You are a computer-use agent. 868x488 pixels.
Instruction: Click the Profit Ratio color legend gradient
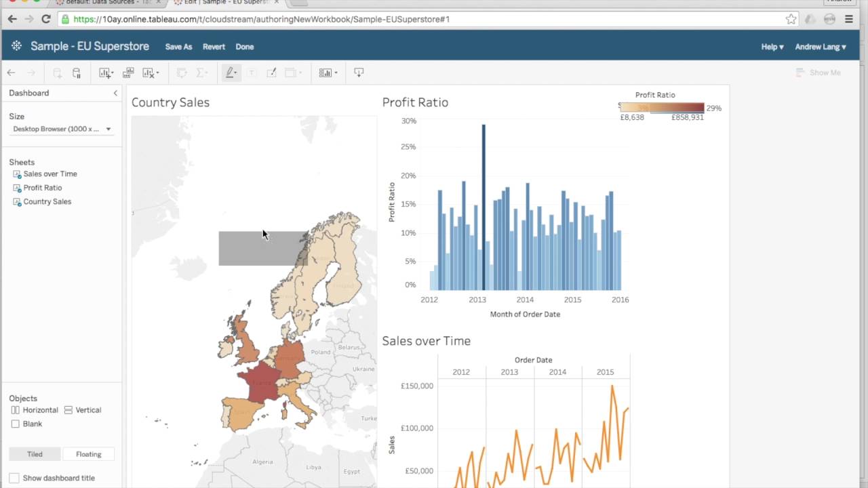pyautogui.click(x=663, y=107)
